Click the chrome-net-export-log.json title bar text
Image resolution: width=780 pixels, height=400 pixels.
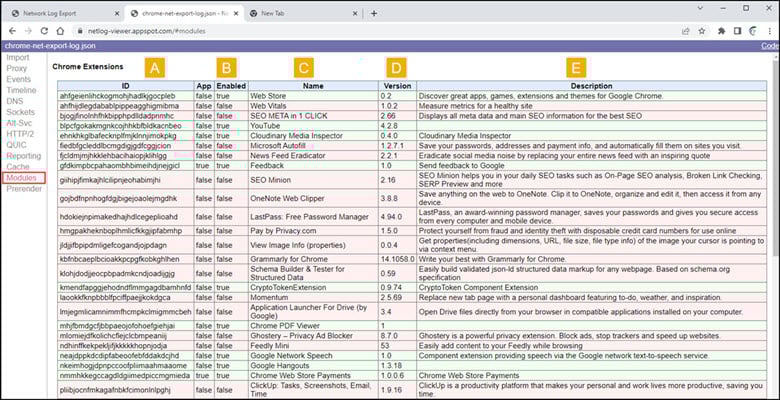pos(50,46)
